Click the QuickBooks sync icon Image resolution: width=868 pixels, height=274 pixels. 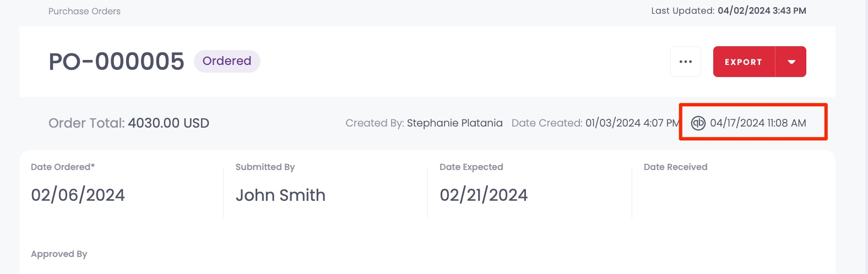click(x=698, y=123)
